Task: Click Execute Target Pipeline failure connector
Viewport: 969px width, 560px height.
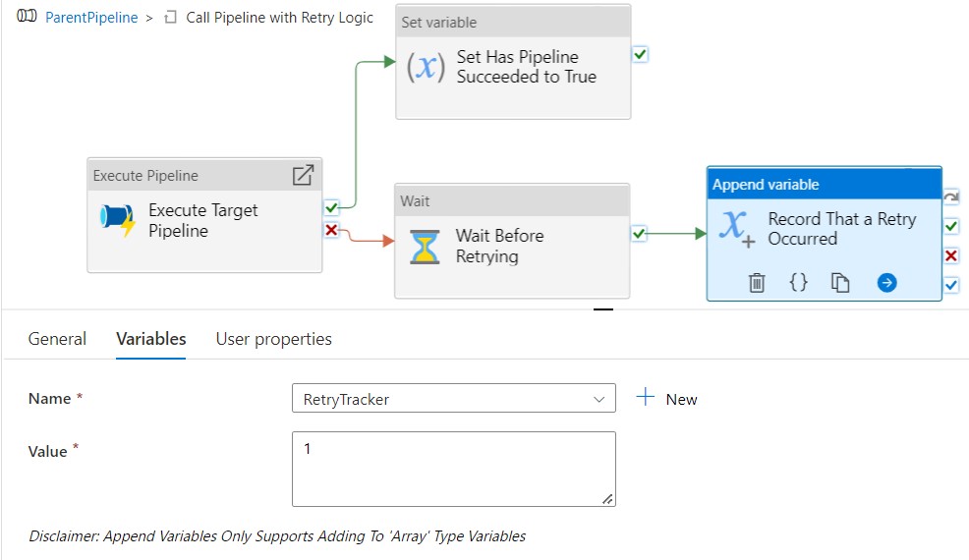Action: click(x=332, y=230)
